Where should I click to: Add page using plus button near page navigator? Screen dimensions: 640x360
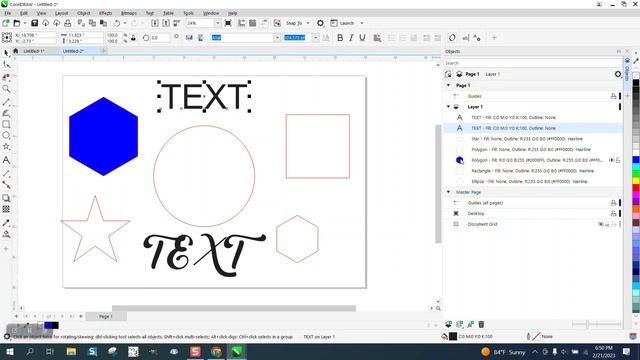click(x=16, y=316)
